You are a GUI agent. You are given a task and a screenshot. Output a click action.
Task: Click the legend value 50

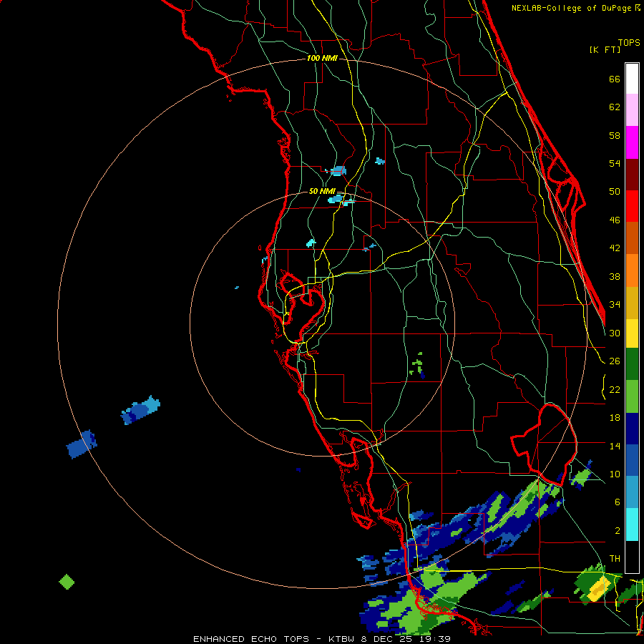[615, 192]
